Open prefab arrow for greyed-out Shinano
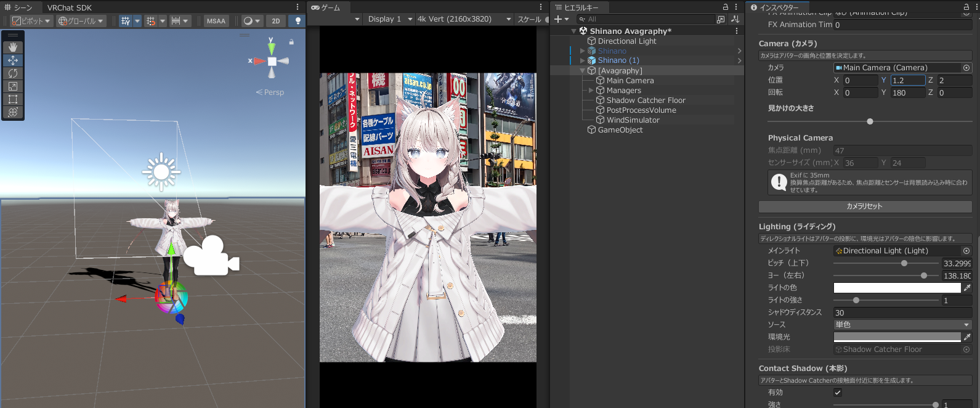The width and height of the screenshot is (980, 408). tap(739, 51)
